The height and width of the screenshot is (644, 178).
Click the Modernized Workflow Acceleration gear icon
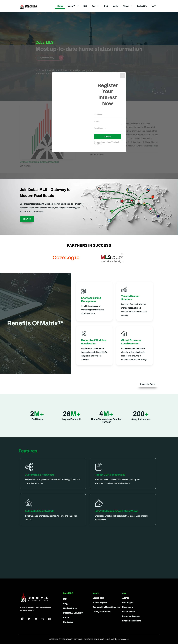(x=84, y=333)
